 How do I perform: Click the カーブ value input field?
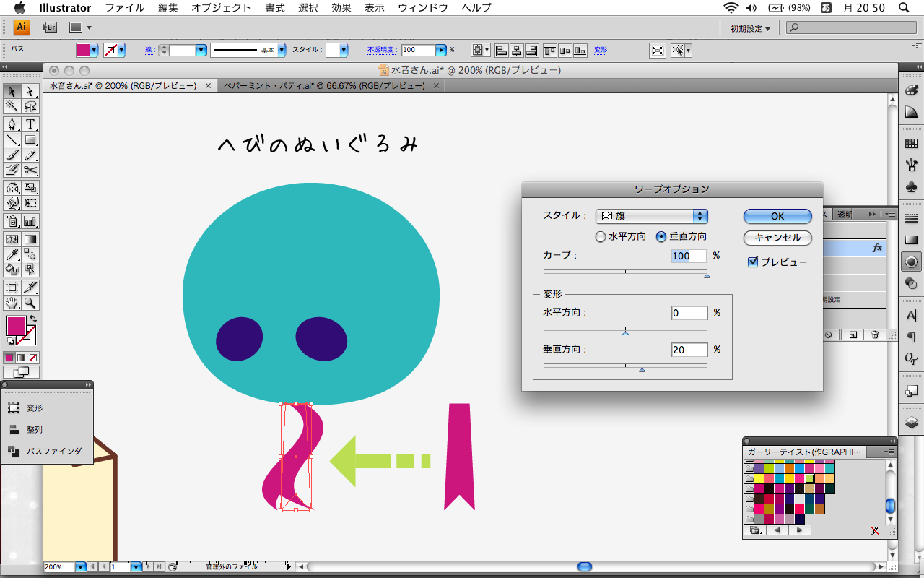click(x=689, y=256)
